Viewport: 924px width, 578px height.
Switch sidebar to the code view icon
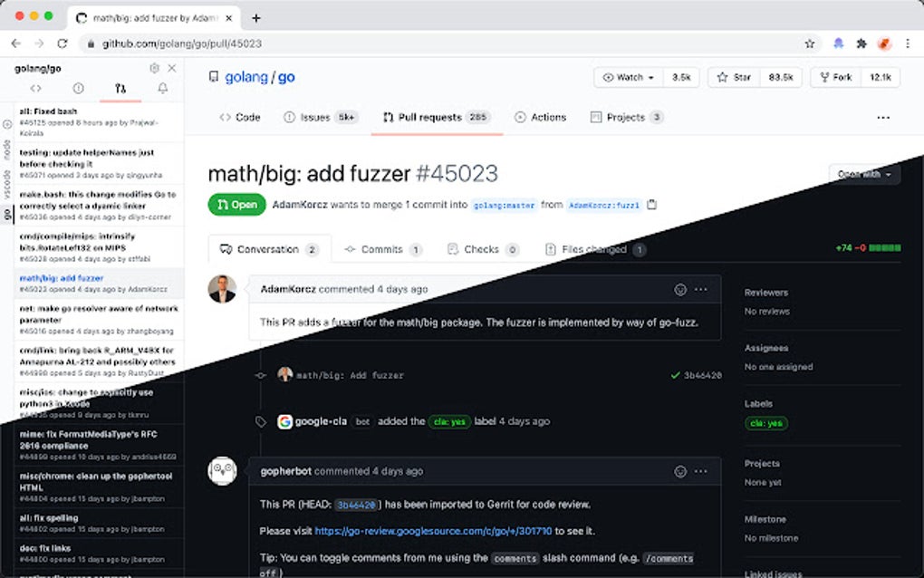click(x=36, y=89)
